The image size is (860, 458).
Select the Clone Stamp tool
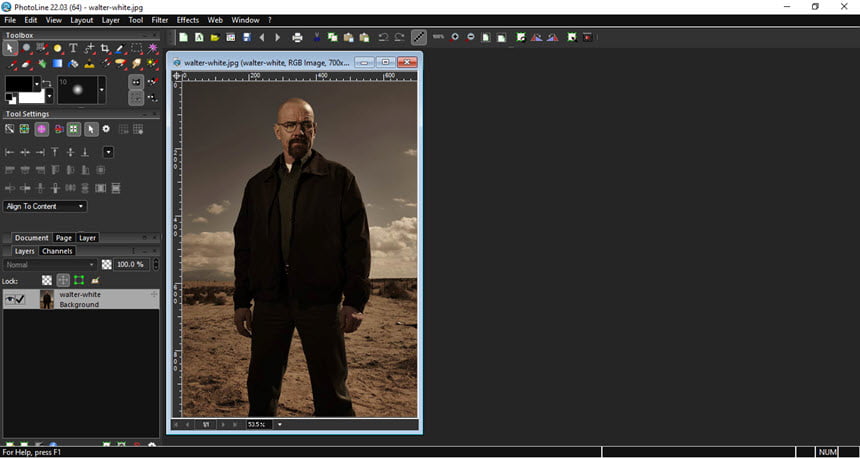pos(89,64)
